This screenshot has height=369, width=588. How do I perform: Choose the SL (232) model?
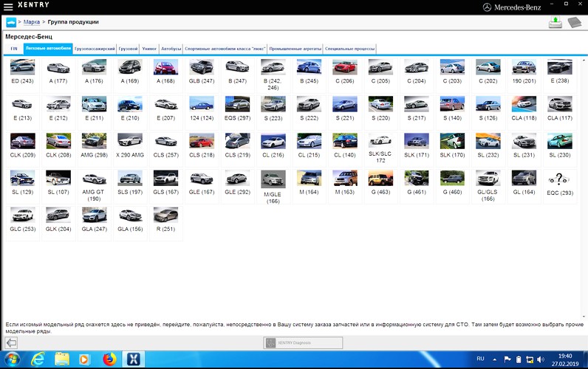pos(488,148)
